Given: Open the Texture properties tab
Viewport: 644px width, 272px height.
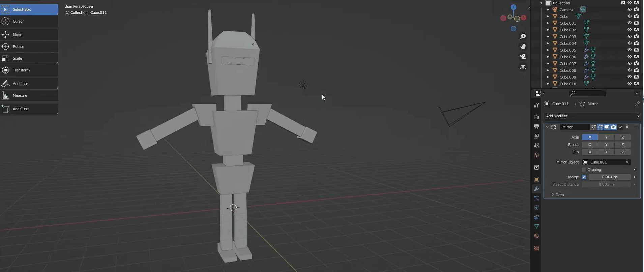Looking at the screenshot, I should pos(536,248).
